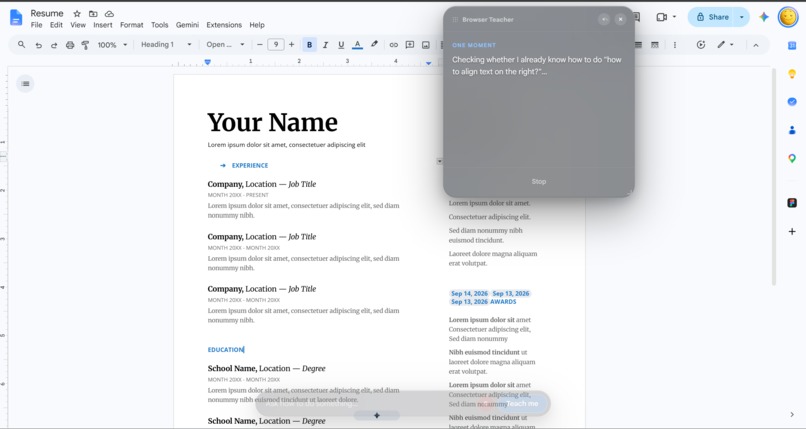
Task: Open the Gemini menu
Action: pyautogui.click(x=187, y=25)
